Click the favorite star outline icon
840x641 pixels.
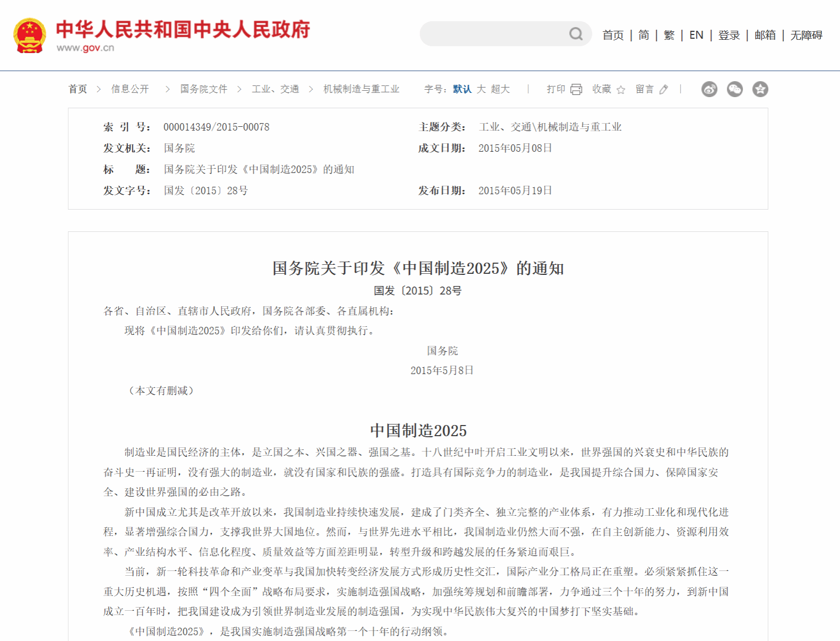[621, 90]
